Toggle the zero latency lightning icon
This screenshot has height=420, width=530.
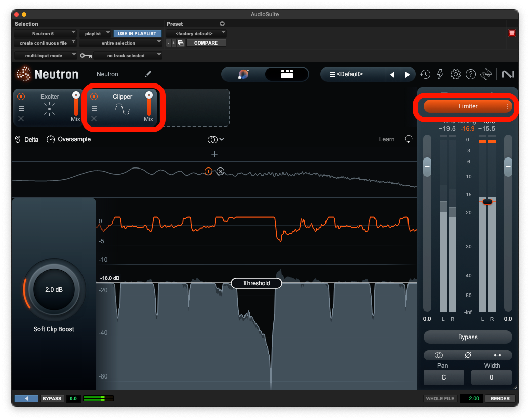(440, 74)
